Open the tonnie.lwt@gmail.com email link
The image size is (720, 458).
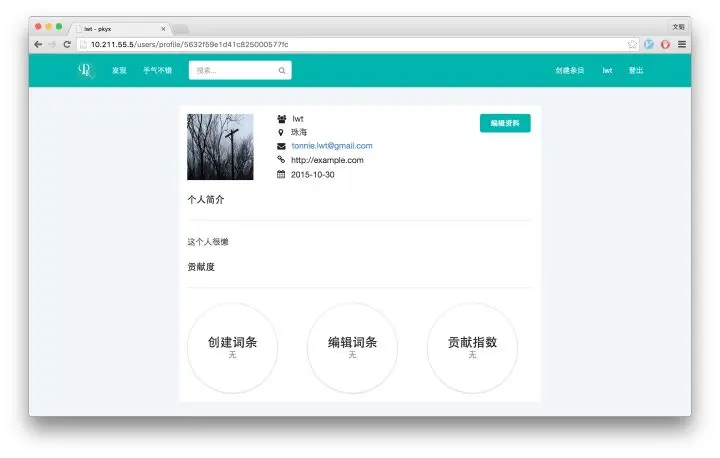click(332, 146)
